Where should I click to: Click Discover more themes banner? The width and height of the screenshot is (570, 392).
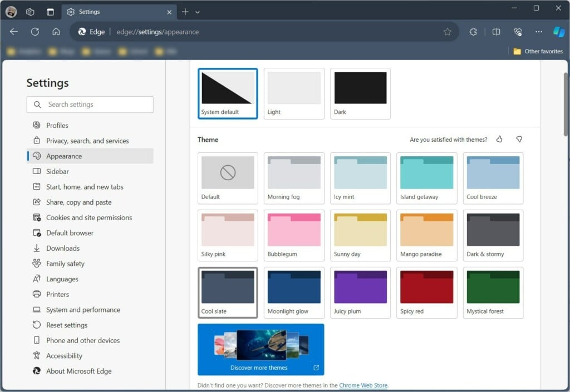click(x=261, y=350)
